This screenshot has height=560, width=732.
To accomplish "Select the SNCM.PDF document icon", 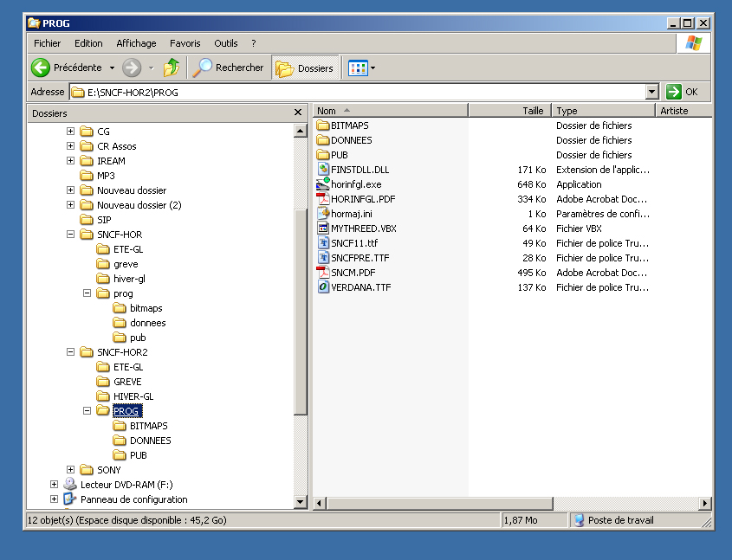I will 323,273.
